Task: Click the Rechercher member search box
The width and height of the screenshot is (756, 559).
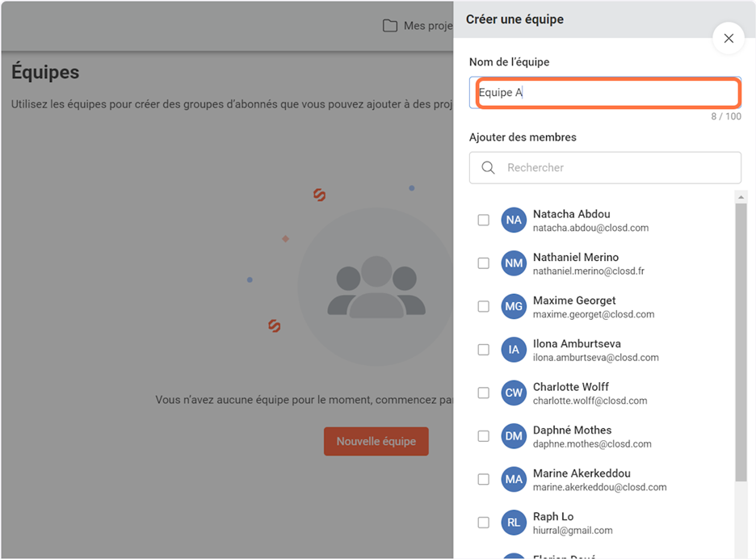Action: click(x=614, y=168)
